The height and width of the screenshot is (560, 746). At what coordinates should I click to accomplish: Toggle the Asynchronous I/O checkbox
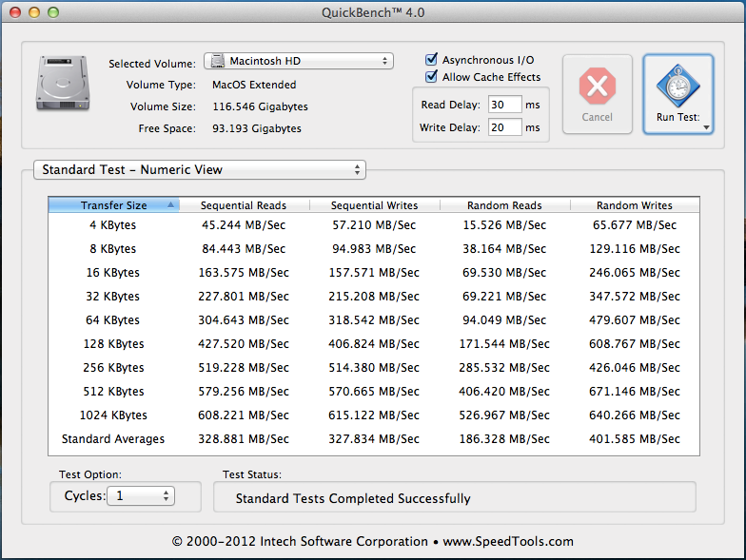click(432, 60)
